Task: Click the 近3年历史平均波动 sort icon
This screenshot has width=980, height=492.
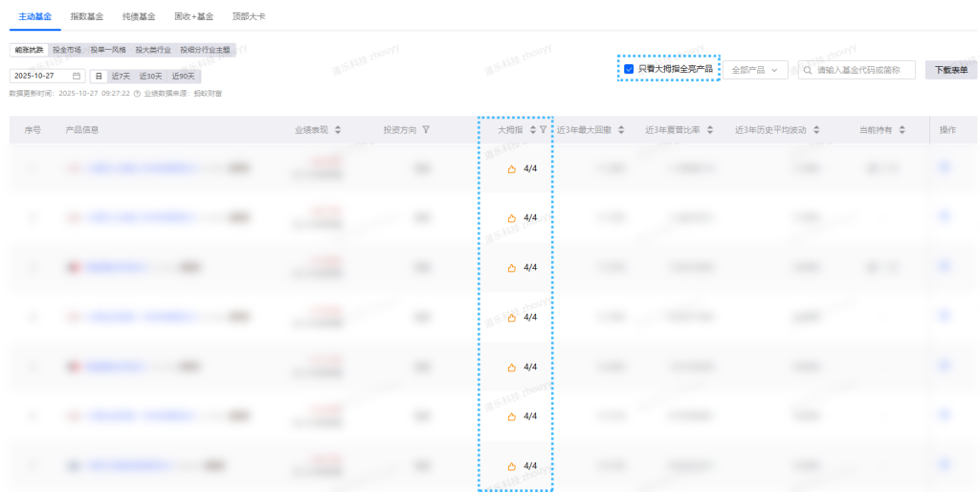Action: [816, 130]
